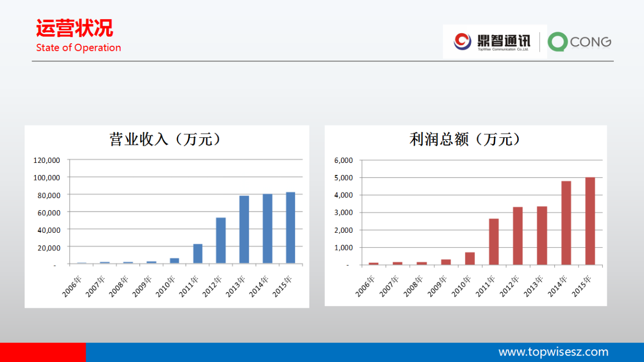Click the 利润总额（万元） chart title
644x362 pixels.
click(465, 139)
